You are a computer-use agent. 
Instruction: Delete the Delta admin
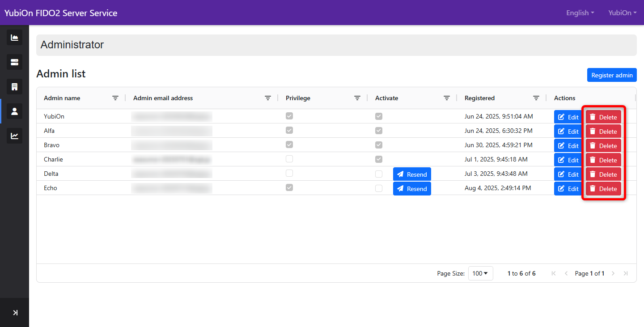tap(603, 174)
